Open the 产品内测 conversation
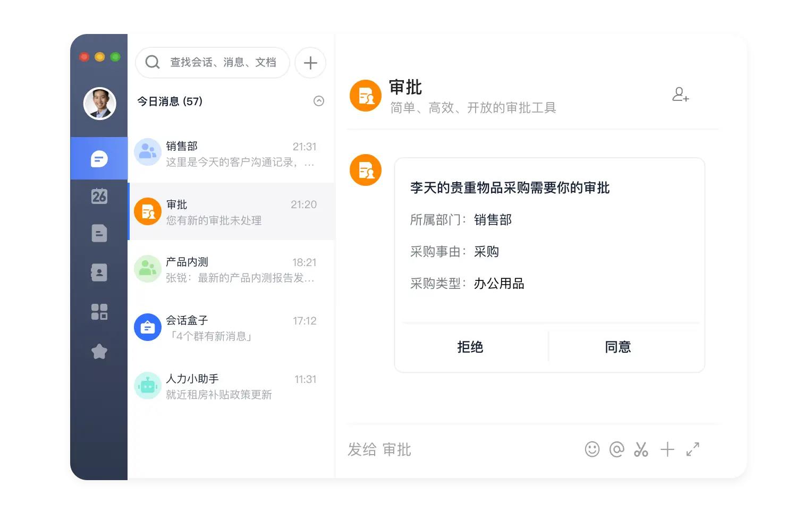This screenshot has height=512, width=812. tap(231, 269)
